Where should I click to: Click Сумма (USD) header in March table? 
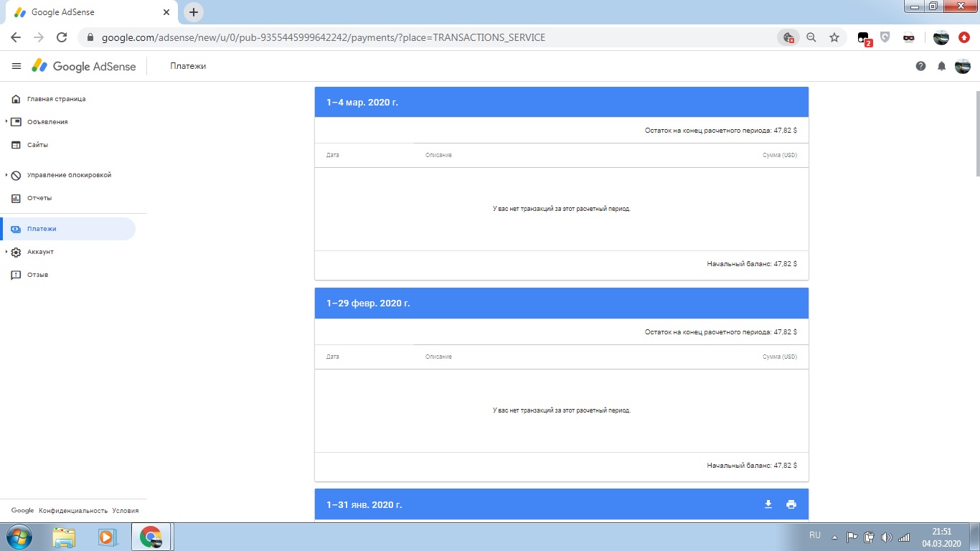780,155
